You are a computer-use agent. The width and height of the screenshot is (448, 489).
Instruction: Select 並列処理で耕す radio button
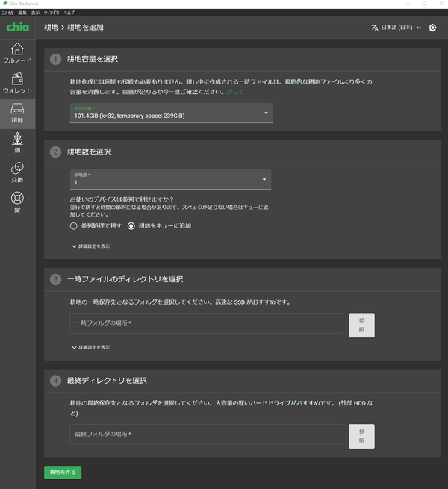74,225
